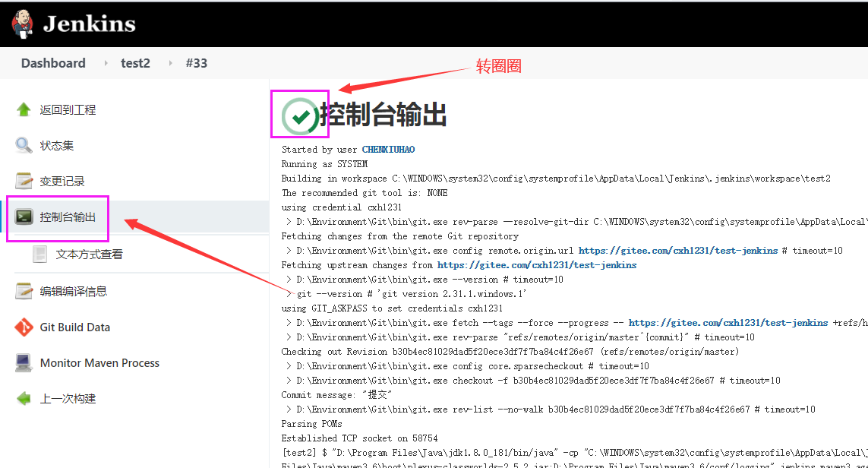The width and height of the screenshot is (868, 468).
Task: Click the 控制台输出 page heading
Action: click(383, 115)
